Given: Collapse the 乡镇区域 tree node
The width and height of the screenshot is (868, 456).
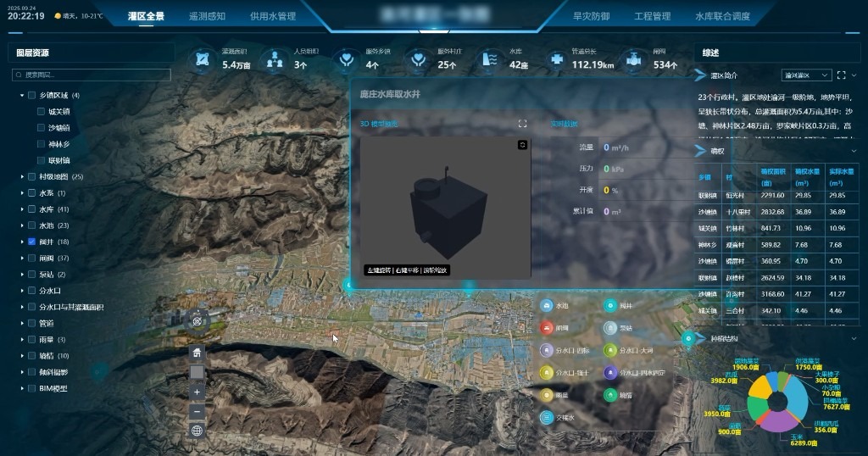Looking at the screenshot, I should pos(22,95).
